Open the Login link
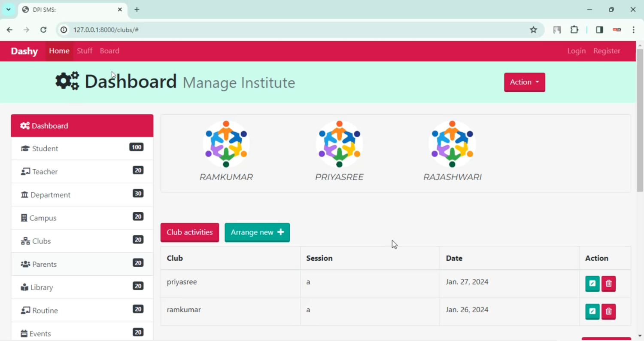 (x=576, y=51)
